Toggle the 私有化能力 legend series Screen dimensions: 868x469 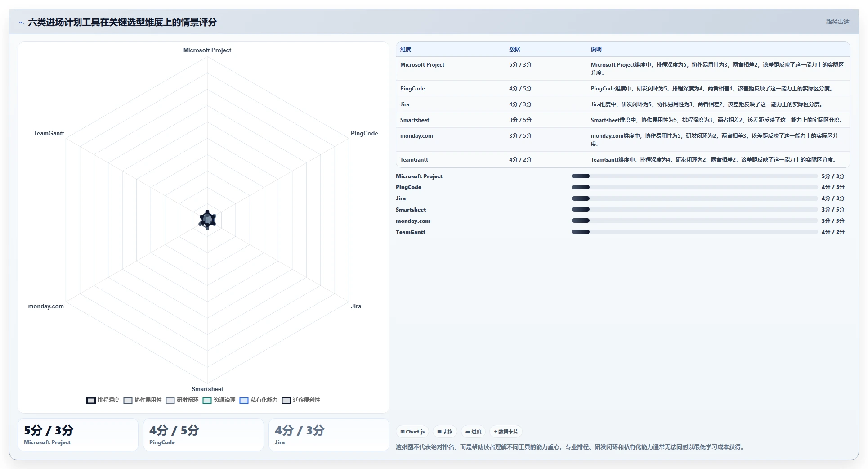[259, 400]
